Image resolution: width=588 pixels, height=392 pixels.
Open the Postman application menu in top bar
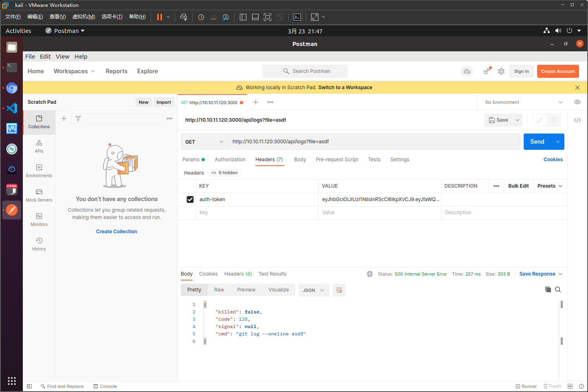click(65, 31)
